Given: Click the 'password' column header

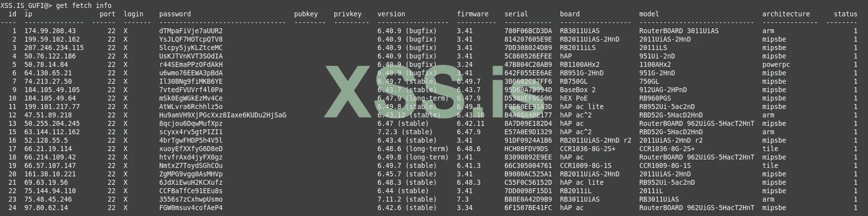Looking at the screenshot, I should point(175,14).
